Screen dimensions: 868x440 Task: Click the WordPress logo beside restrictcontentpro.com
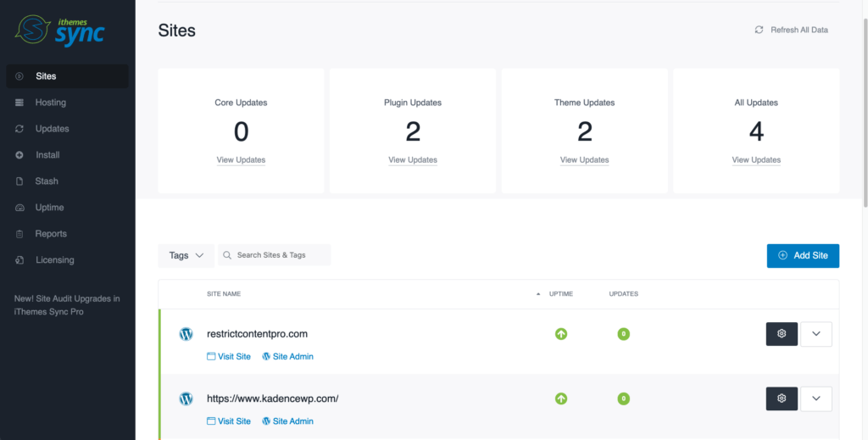[186, 334]
